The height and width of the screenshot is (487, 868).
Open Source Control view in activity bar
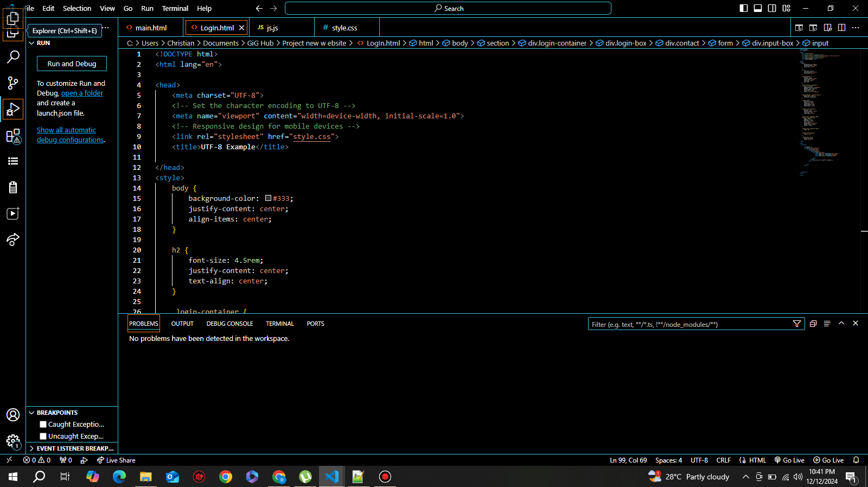[x=13, y=83]
